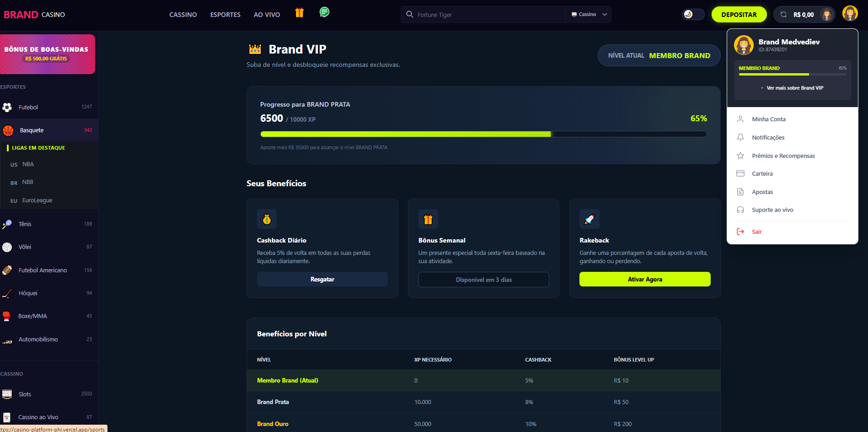Open Notificações in the user menu

coord(768,138)
